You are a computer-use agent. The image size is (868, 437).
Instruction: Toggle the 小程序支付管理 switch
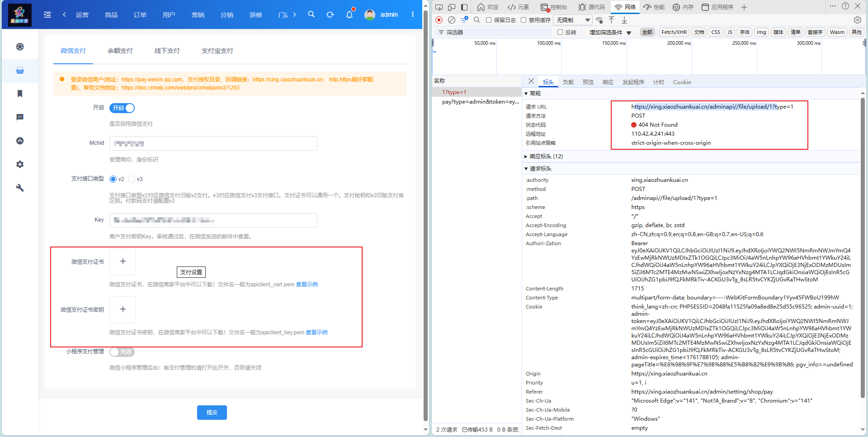click(122, 351)
